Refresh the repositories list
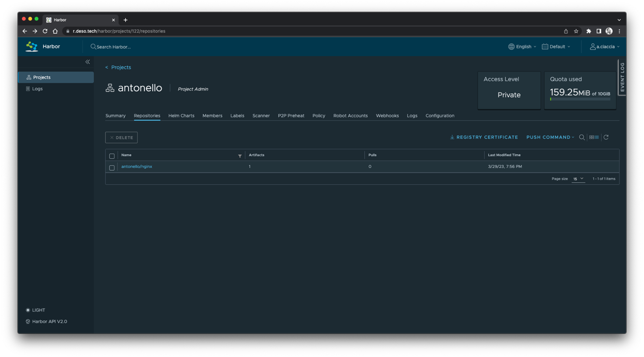 606,137
